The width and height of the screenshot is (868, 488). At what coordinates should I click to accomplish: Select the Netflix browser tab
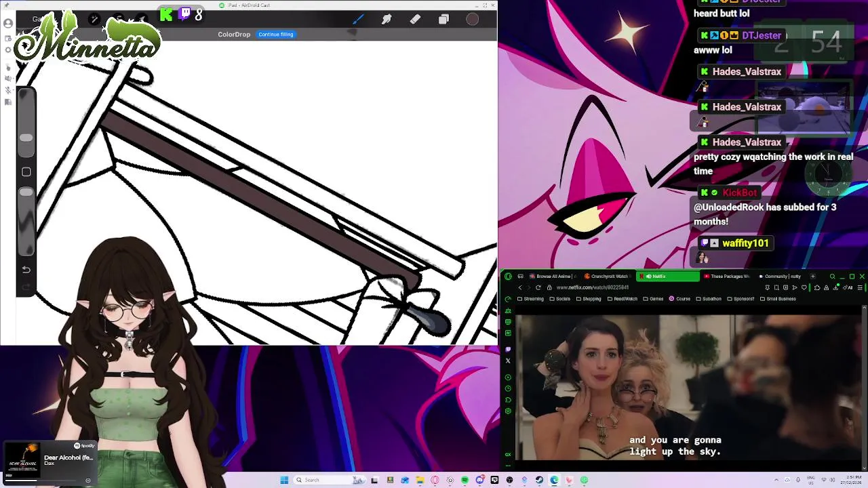pos(668,276)
